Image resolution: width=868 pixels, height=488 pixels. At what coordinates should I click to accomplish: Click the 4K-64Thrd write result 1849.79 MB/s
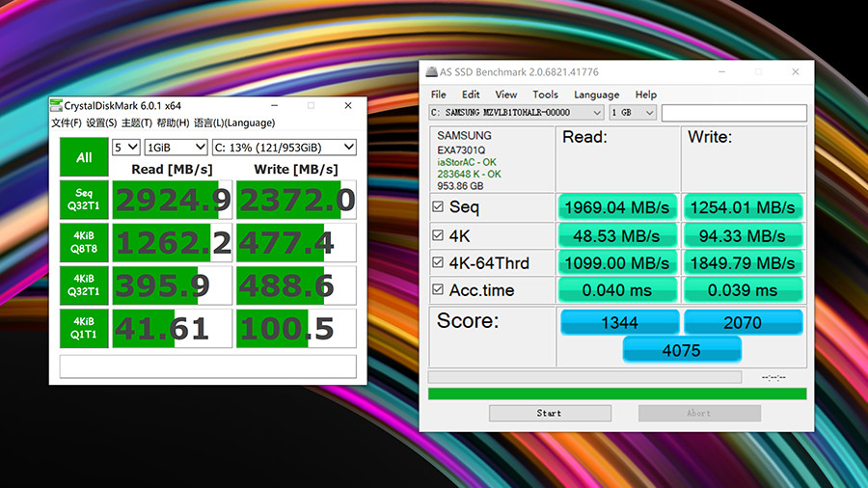743,263
